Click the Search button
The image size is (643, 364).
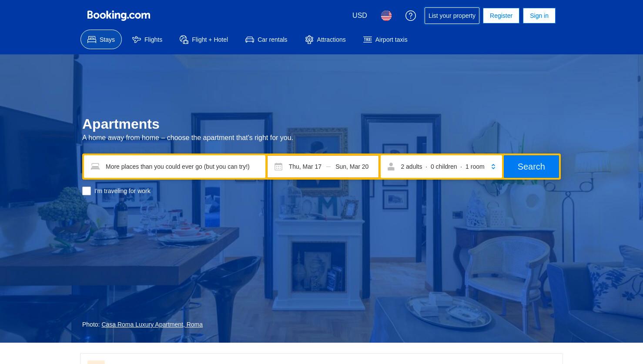click(x=531, y=167)
